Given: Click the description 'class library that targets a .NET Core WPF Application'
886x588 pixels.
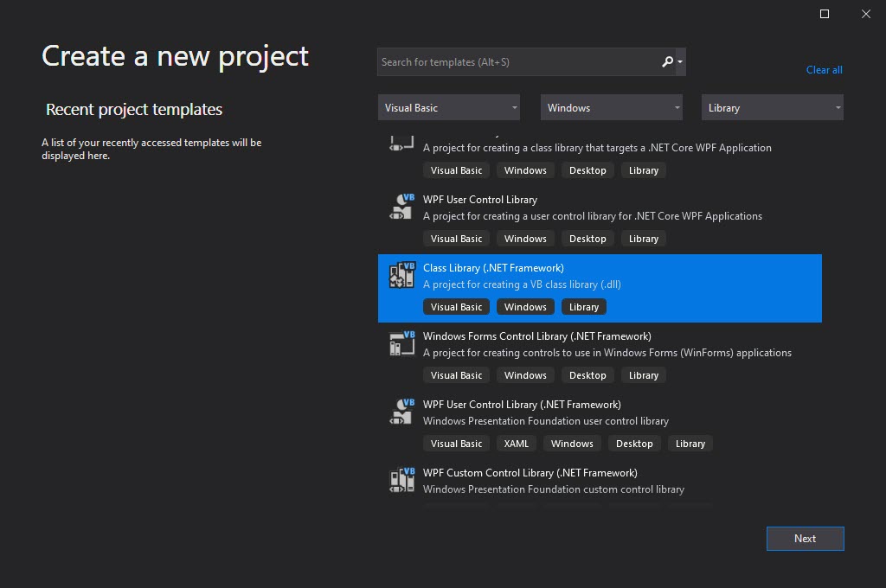Looking at the screenshot, I should 597,147.
